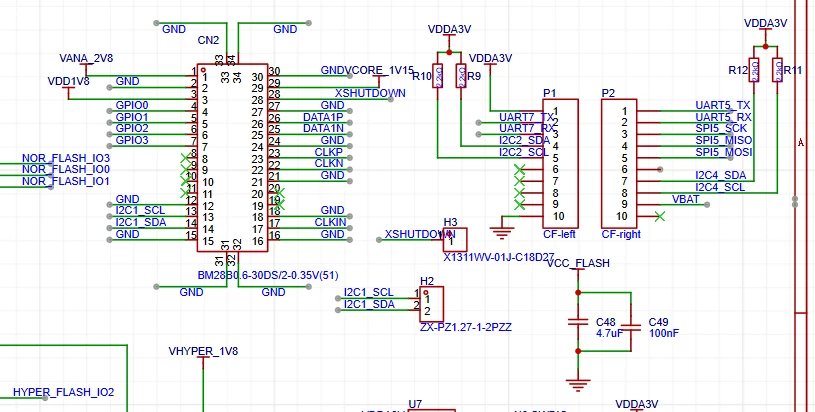
Task: Select the I2C2_SCL net label
Action: click(523, 152)
